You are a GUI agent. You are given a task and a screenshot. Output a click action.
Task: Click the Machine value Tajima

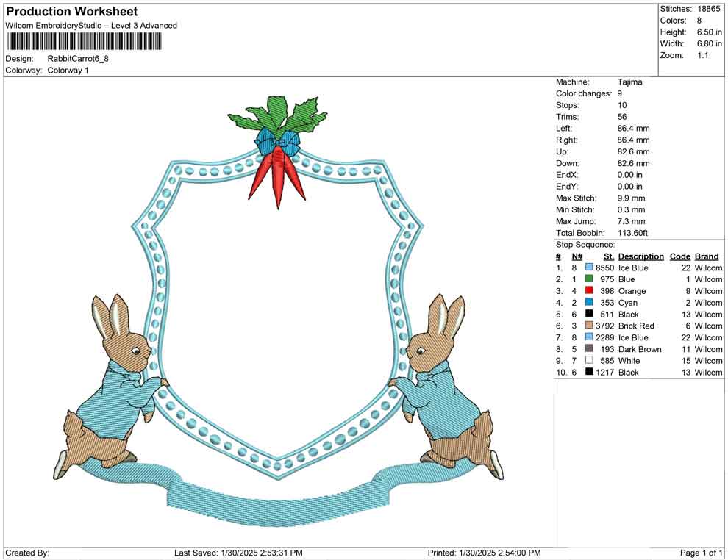[x=629, y=82]
